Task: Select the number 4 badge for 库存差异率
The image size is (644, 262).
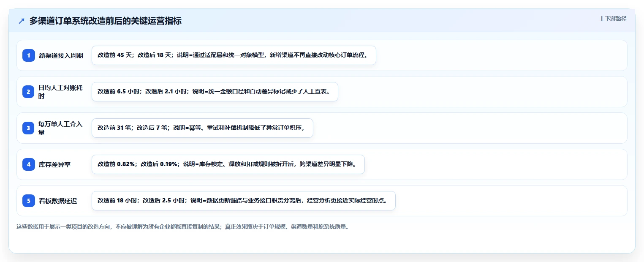Action: tap(29, 164)
